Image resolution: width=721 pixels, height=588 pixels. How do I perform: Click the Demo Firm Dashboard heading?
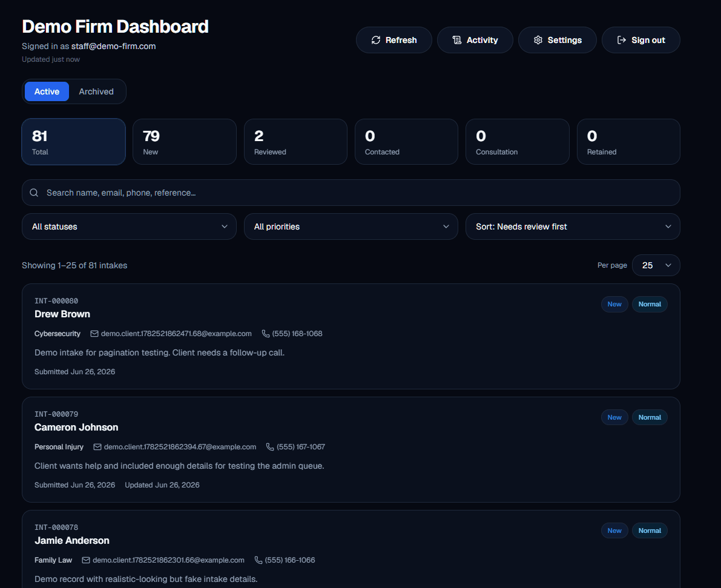click(x=116, y=27)
